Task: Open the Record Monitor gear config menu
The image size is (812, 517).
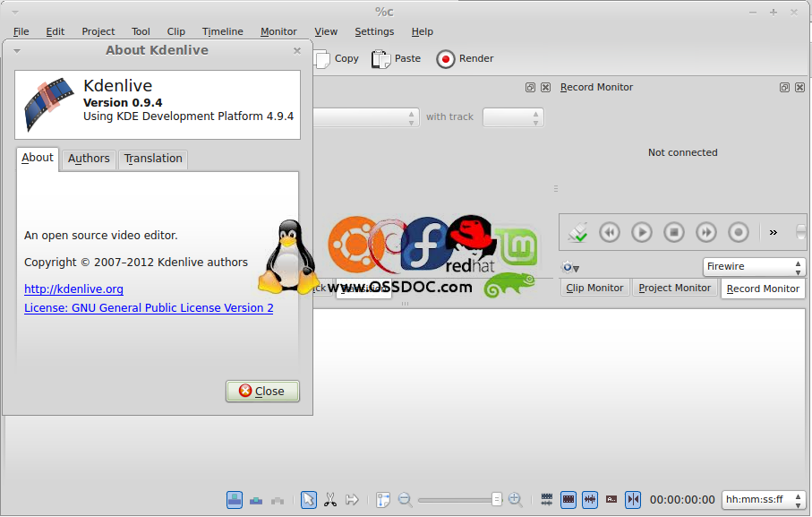Action: tap(570, 267)
